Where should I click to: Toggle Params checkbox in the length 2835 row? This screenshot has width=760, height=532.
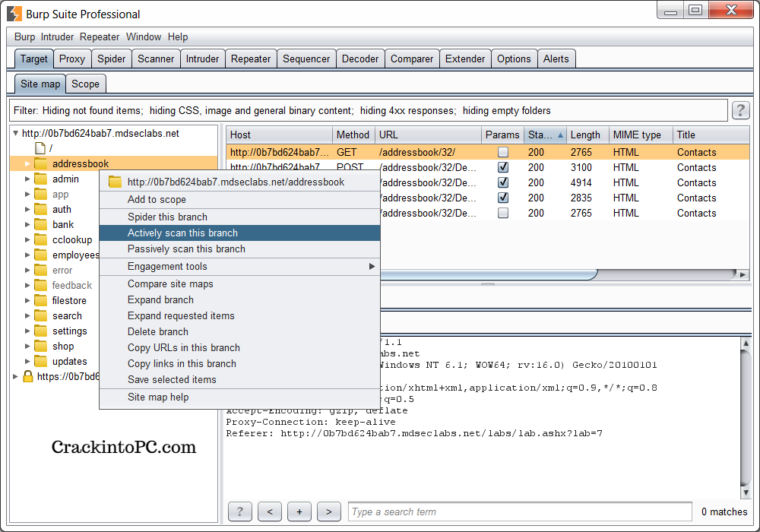pos(503,198)
